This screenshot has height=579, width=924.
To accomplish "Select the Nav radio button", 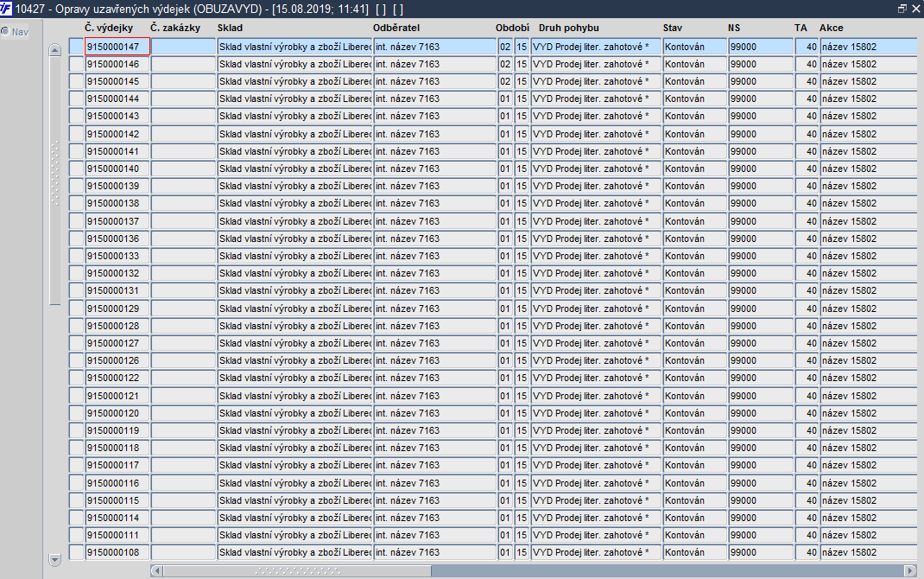I will pos(5,31).
